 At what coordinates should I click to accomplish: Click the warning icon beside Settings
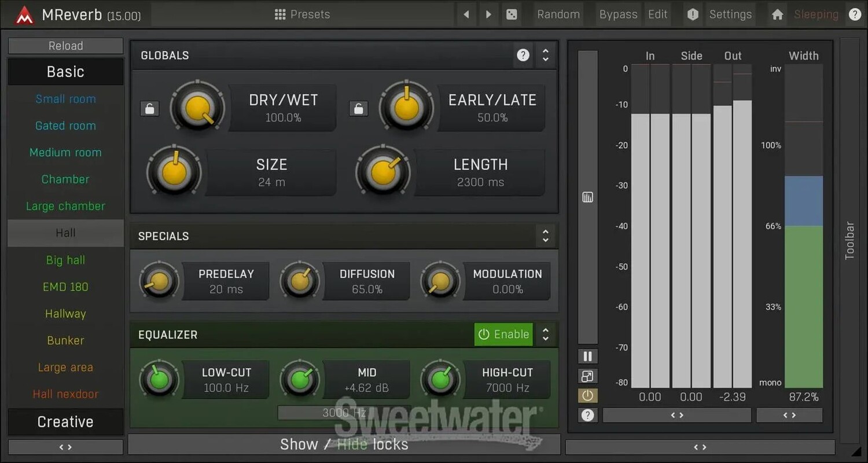pos(693,14)
